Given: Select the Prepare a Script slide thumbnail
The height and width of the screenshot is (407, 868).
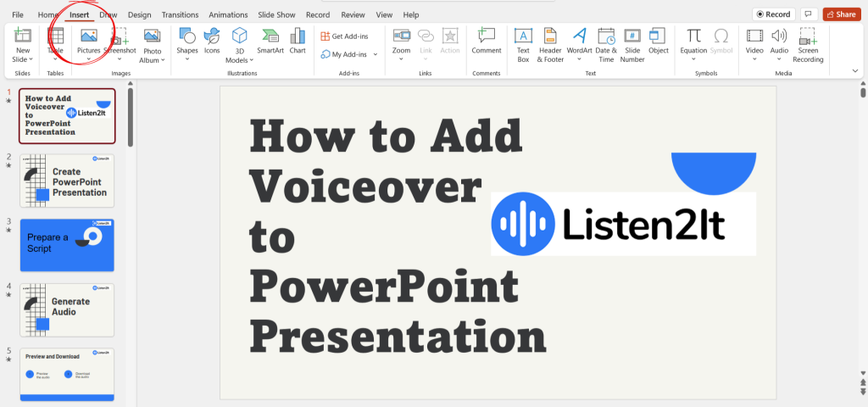Looking at the screenshot, I should [x=67, y=245].
